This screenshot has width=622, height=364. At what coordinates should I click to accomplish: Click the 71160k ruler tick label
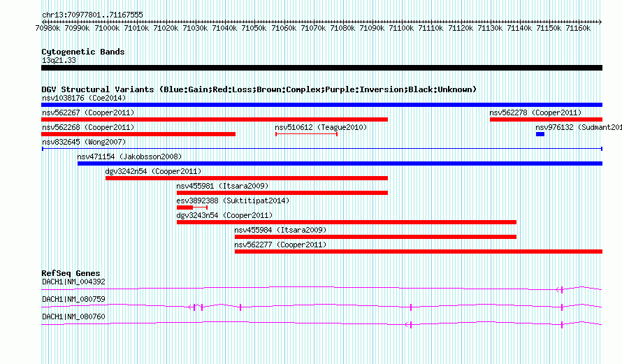tap(578, 28)
